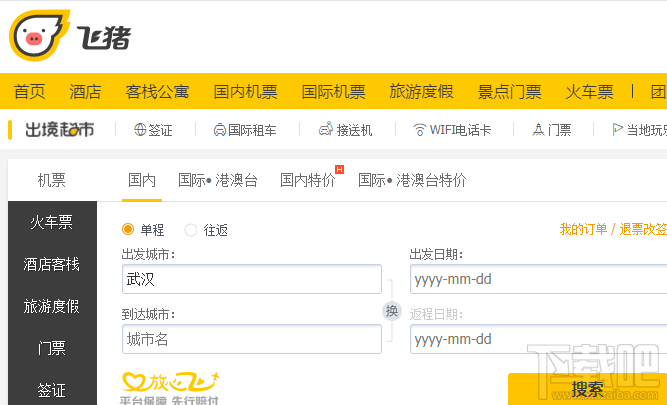Click the 换 swap cities button
Screen dimensions: 667x405
[391, 311]
